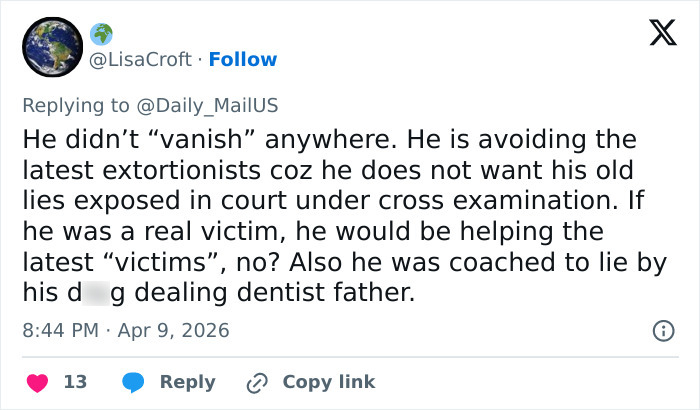This screenshot has height=410, width=700.
Task: Click the like count of 13
Action: coord(75,382)
